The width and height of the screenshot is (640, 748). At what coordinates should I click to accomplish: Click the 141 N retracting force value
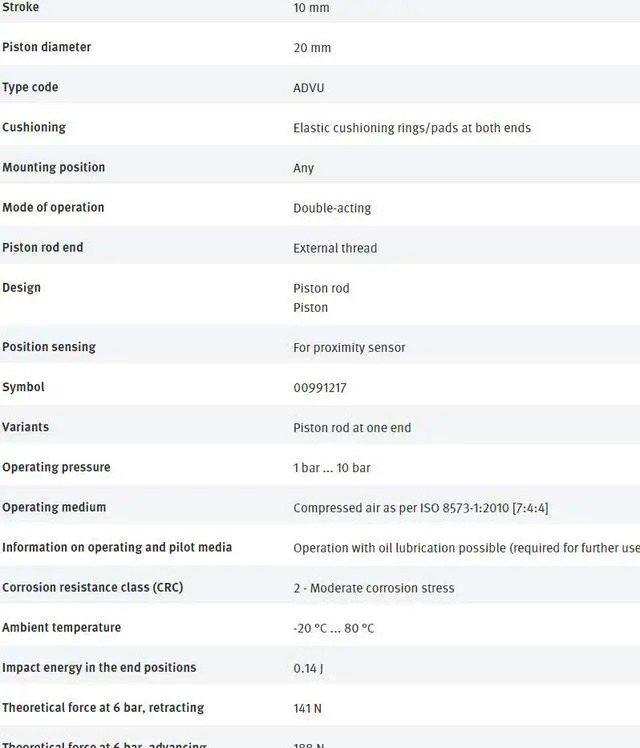click(x=307, y=708)
